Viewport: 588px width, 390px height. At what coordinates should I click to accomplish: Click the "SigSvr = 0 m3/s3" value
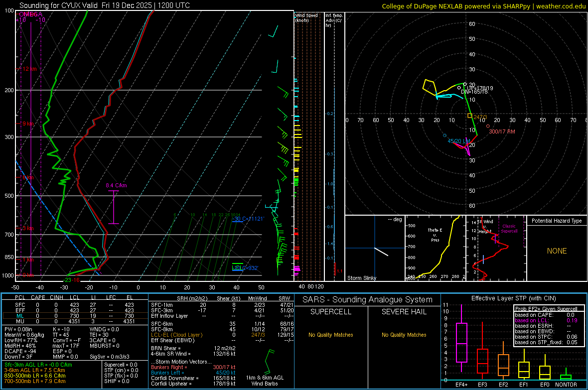click(x=110, y=357)
